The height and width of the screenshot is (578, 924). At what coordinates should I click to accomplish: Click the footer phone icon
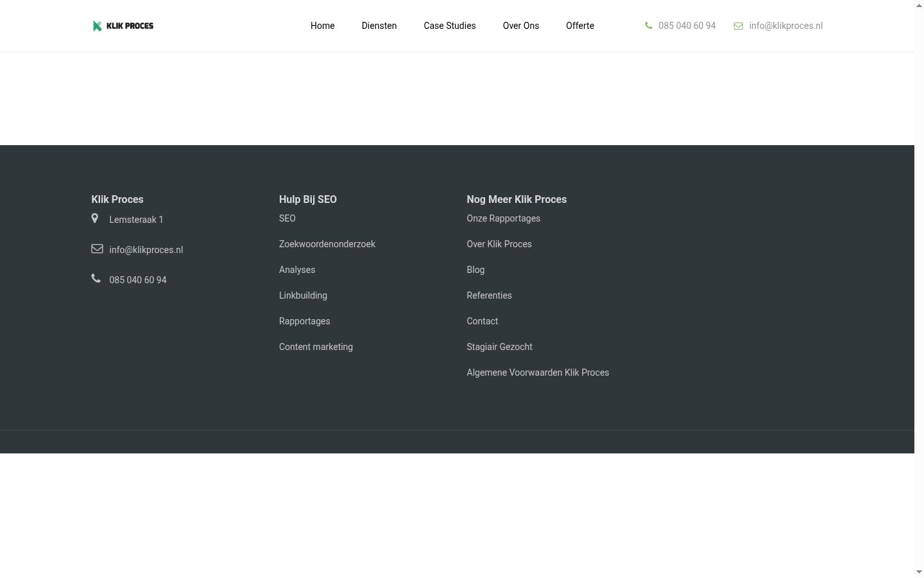(96, 278)
